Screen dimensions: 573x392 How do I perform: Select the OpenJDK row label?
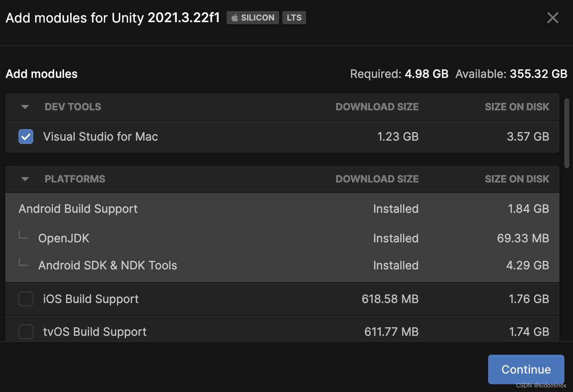pyautogui.click(x=64, y=238)
